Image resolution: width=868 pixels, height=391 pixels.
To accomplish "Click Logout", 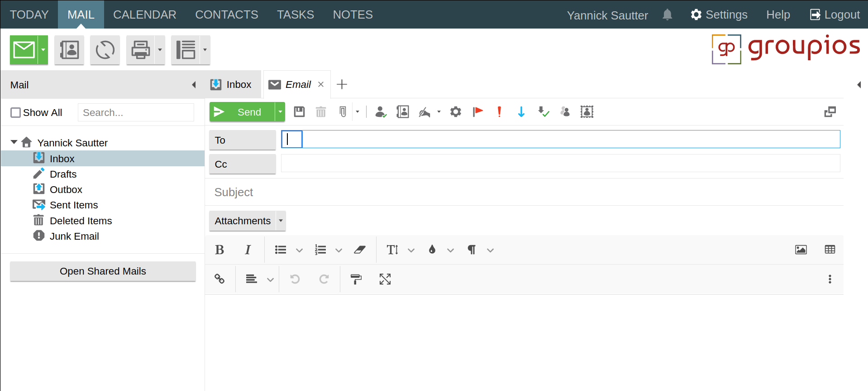I will point(835,15).
